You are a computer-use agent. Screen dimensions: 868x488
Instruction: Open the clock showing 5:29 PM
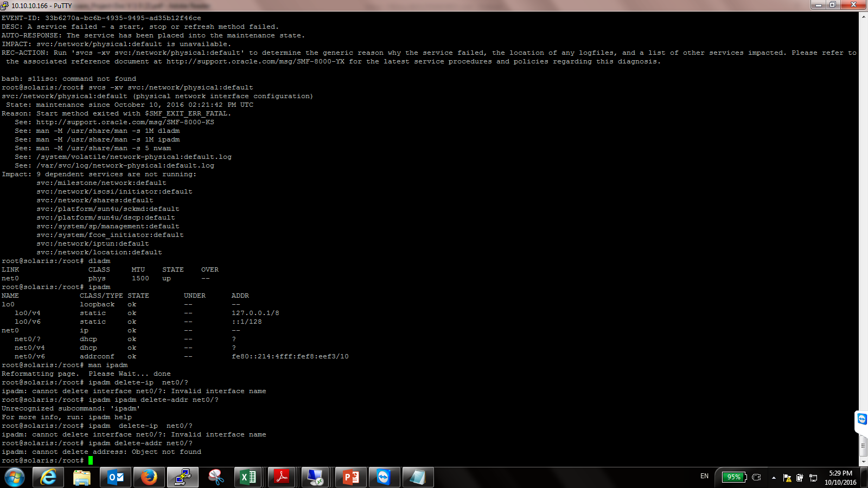click(x=840, y=478)
